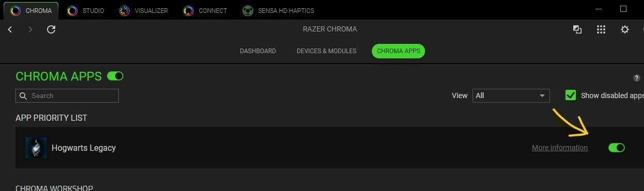This screenshot has width=644, height=191.
Task: Click the forward navigation arrow
Action: click(30, 29)
